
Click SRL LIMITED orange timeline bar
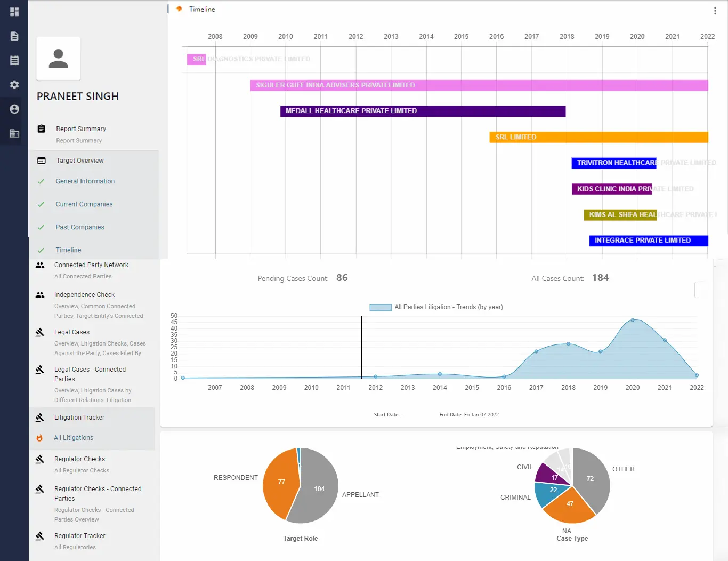click(x=599, y=137)
